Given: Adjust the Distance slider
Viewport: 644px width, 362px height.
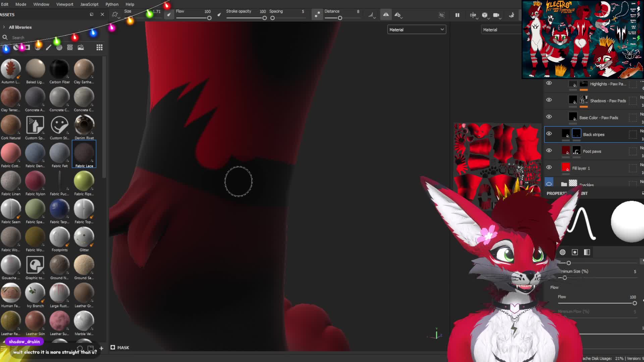Looking at the screenshot, I should (x=342, y=18).
